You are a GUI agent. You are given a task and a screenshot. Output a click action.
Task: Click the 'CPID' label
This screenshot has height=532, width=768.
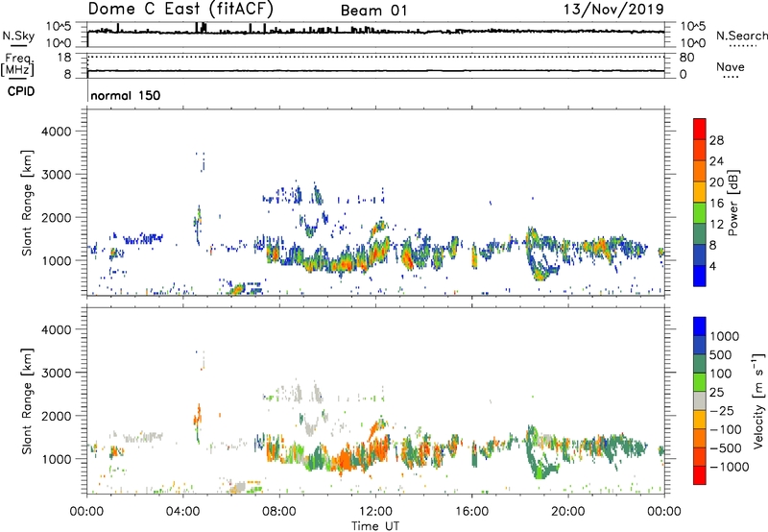[x=21, y=91]
